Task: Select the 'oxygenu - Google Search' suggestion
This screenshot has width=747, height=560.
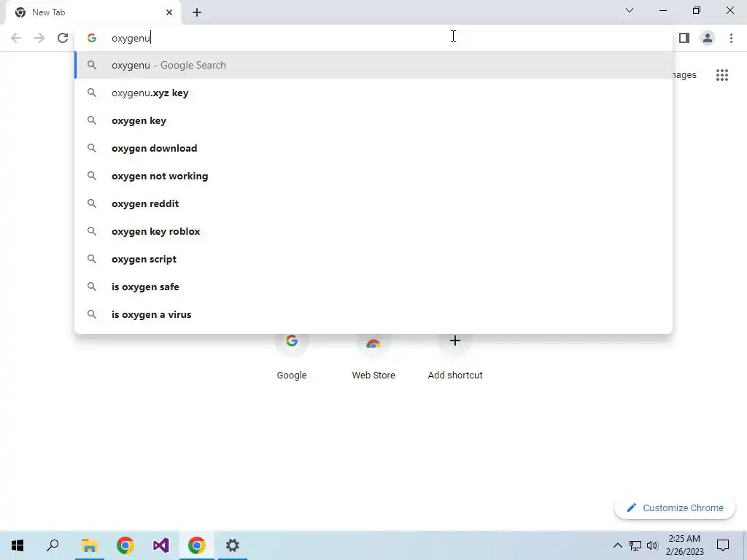Action: pyautogui.click(x=373, y=65)
